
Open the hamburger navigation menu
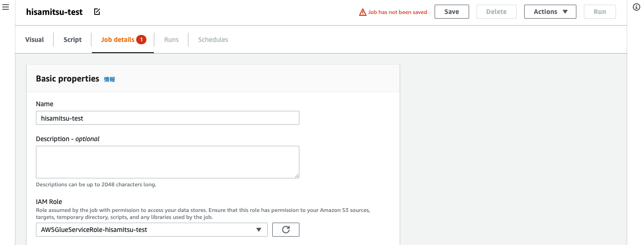point(6,8)
